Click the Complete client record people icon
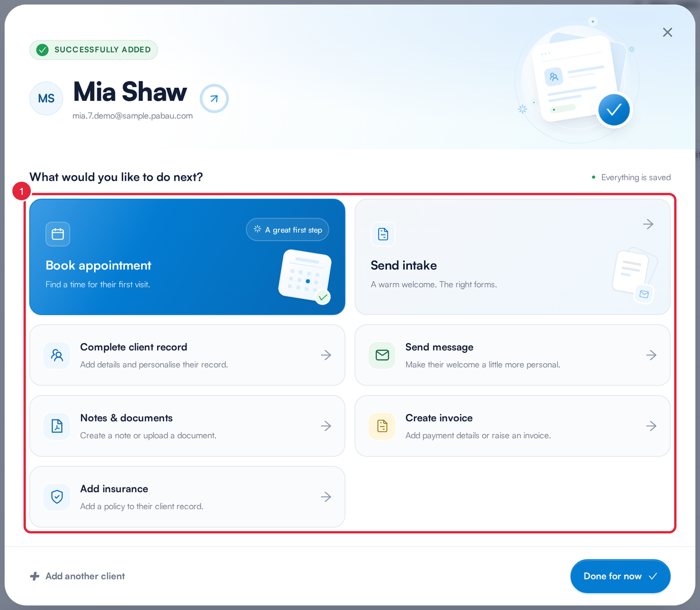The image size is (700, 610). click(57, 355)
